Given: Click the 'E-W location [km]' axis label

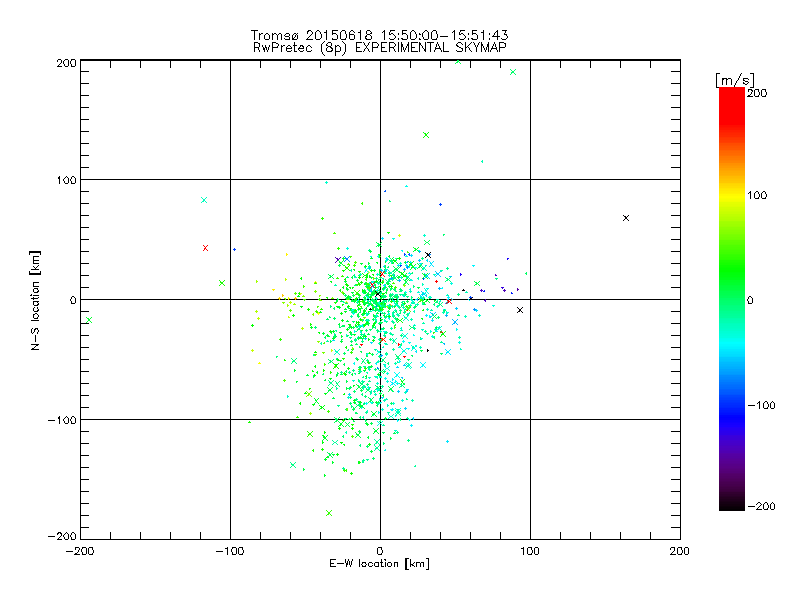Looking at the screenshot, I should [379, 563].
